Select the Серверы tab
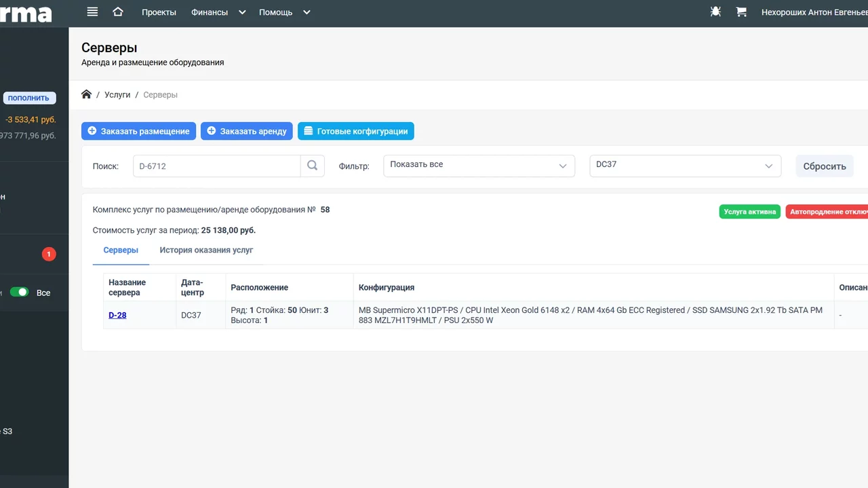The height and width of the screenshot is (488, 868). pyautogui.click(x=121, y=250)
